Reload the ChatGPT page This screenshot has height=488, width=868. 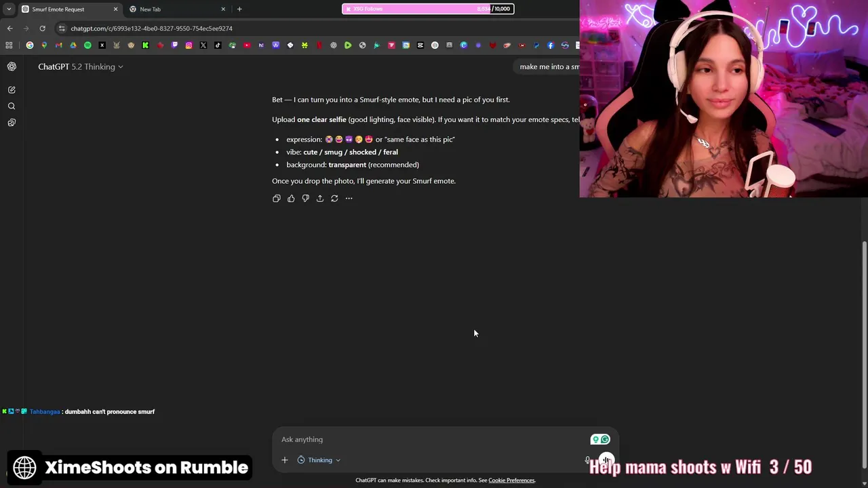(x=42, y=28)
